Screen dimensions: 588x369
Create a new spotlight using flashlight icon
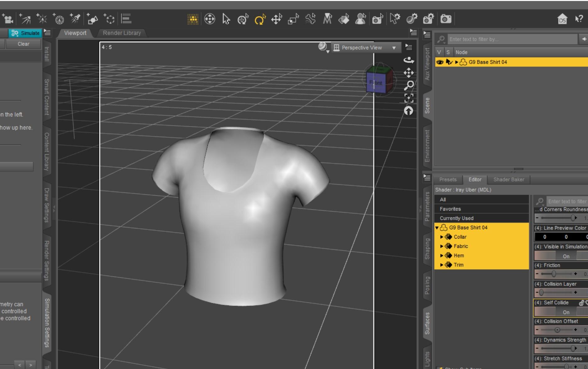[x=75, y=19]
